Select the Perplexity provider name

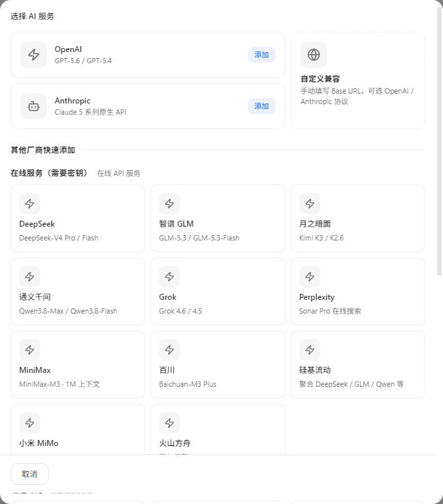coord(317,297)
